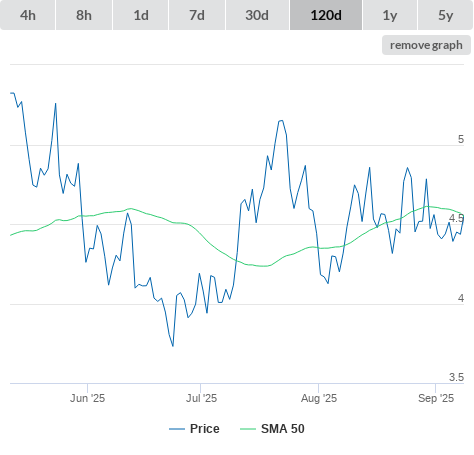The height and width of the screenshot is (455, 474).
Task: Click the blue Price legend line marker
Action: pos(177,429)
